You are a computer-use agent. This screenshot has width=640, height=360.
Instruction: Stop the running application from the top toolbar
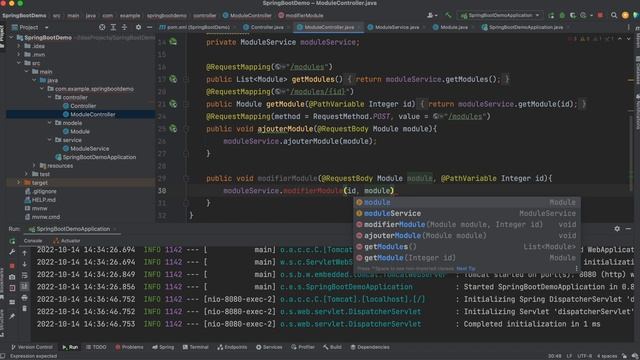[x=600, y=16]
